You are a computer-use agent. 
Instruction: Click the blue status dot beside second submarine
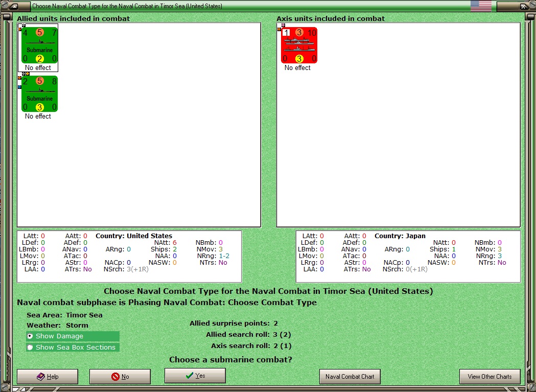(x=19, y=87)
